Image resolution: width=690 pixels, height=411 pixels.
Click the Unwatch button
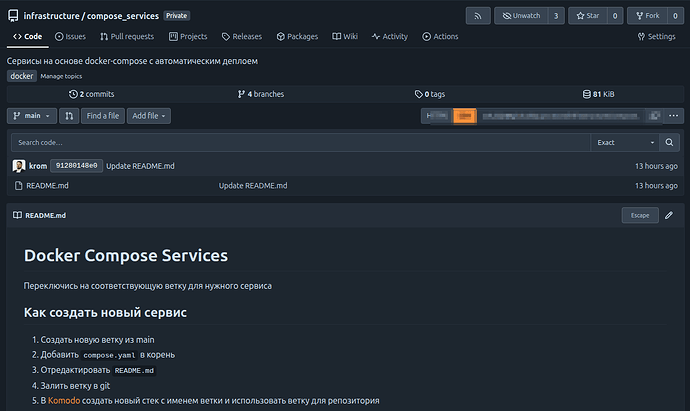pos(521,16)
